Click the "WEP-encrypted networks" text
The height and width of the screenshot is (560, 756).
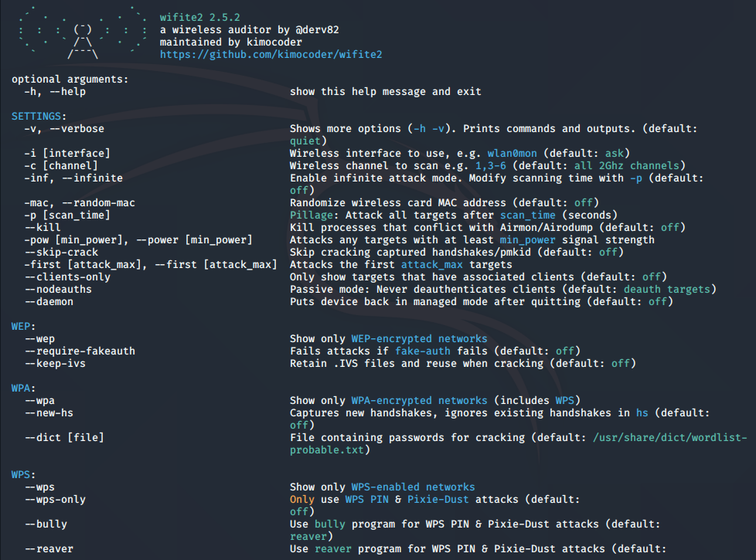tap(419, 339)
